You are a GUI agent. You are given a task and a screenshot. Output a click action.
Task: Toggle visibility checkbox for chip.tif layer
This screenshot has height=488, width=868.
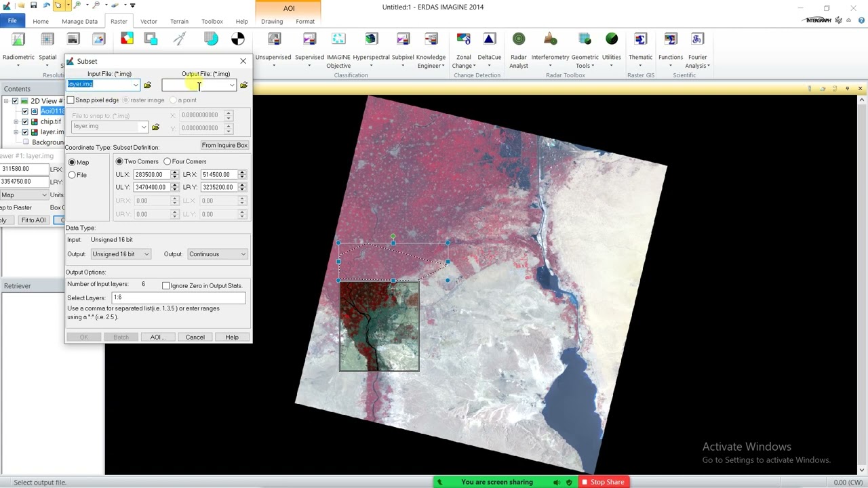click(x=25, y=122)
